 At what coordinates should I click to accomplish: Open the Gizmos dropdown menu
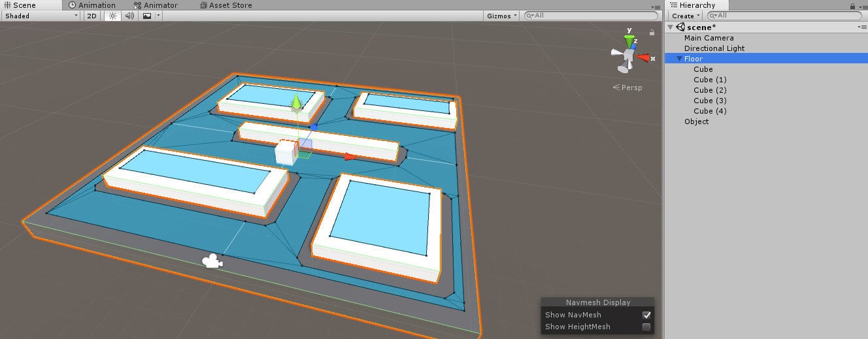pyautogui.click(x=502, y=16)
